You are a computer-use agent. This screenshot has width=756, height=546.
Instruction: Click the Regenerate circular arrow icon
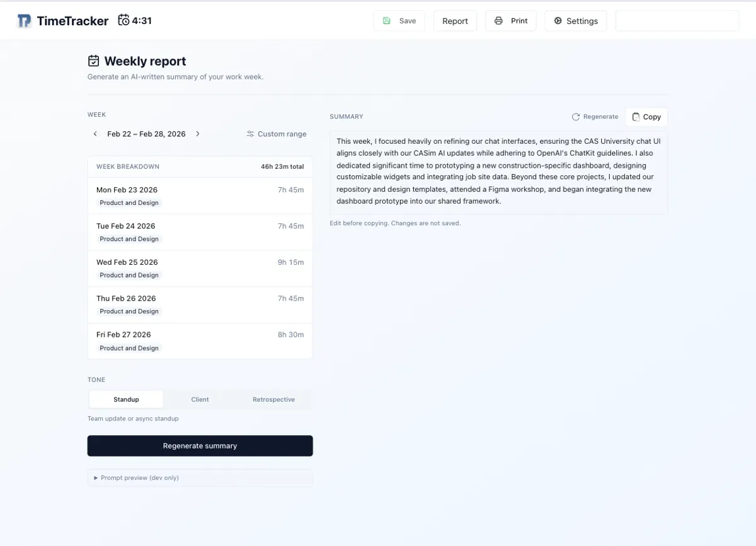point(575,116)
